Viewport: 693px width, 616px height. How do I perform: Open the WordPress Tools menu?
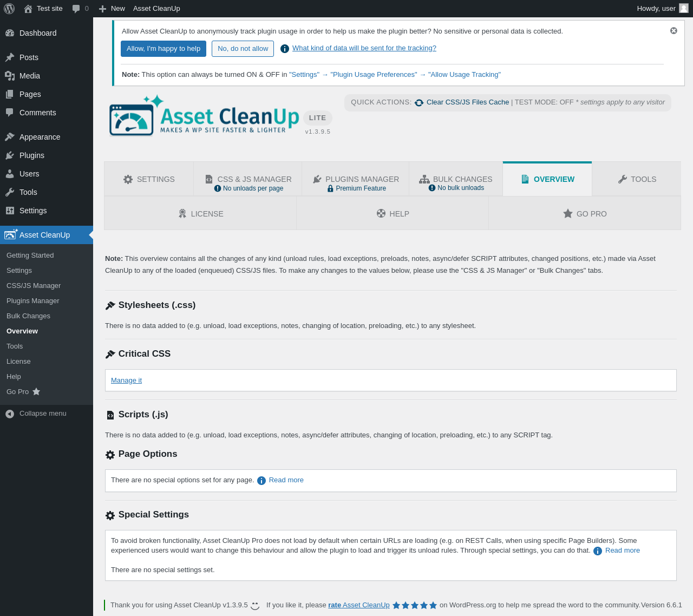point(47,192)
